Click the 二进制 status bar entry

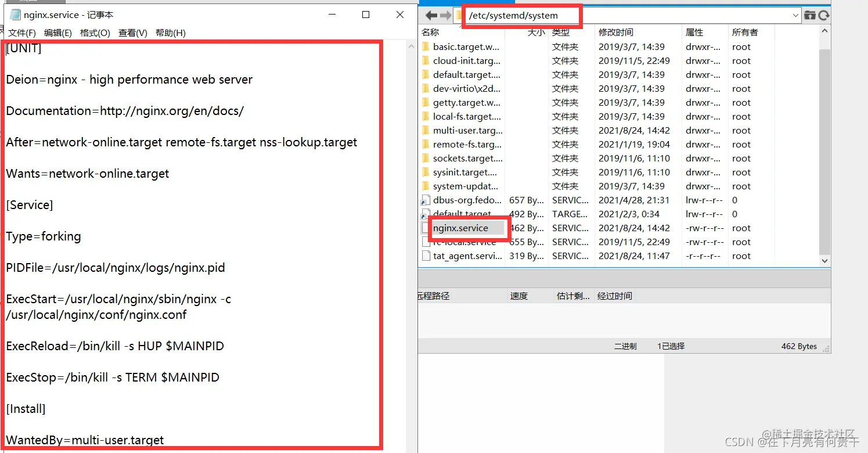tap(625, 346)
